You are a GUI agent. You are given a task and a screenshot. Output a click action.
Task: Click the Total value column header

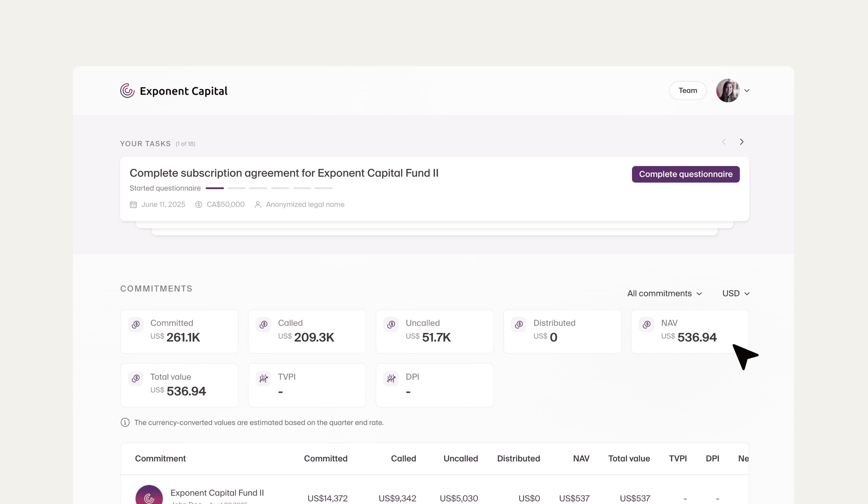(629, 459)
